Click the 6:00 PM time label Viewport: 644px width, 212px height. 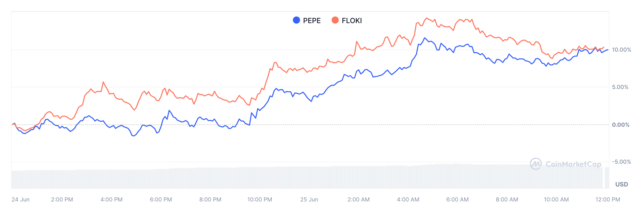click(x=161, y=199)
